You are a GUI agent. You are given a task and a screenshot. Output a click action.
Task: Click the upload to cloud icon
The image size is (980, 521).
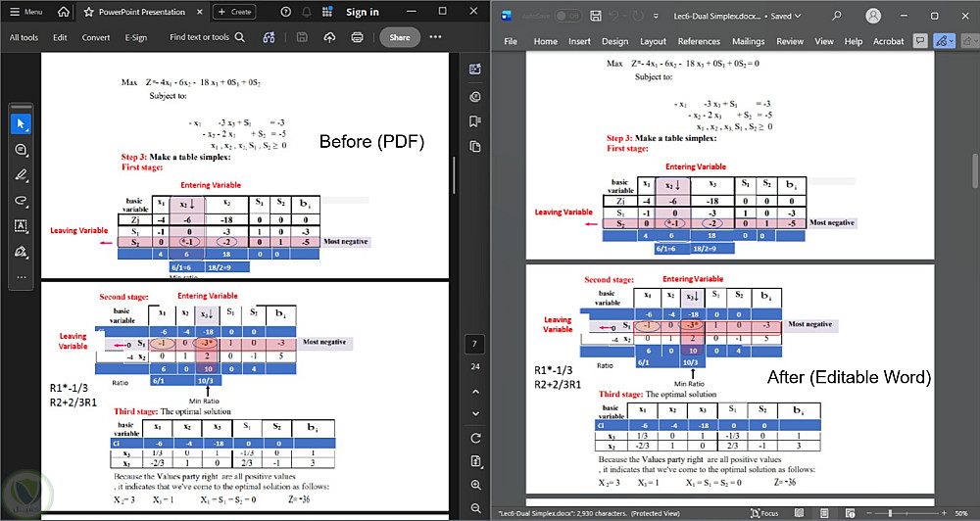click(329, 37)
